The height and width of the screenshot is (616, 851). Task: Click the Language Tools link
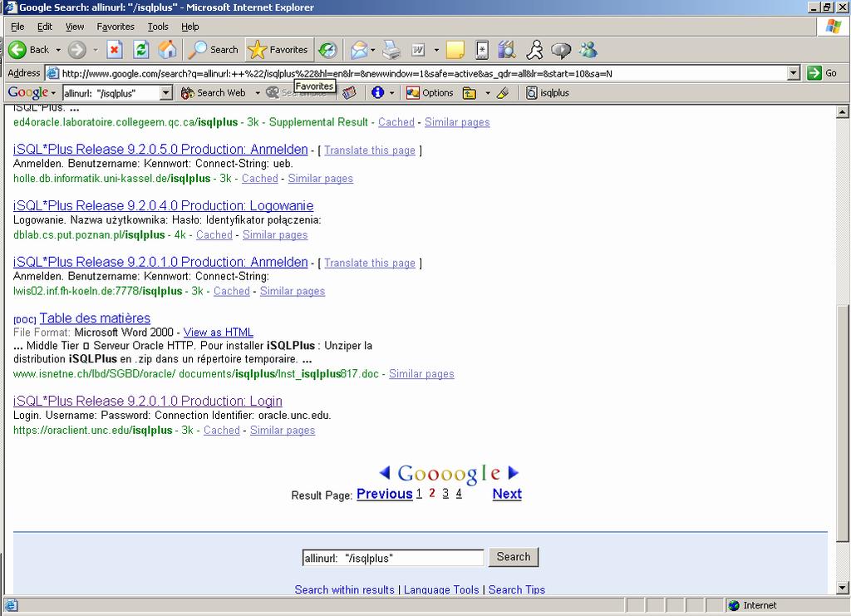(441, 589)
